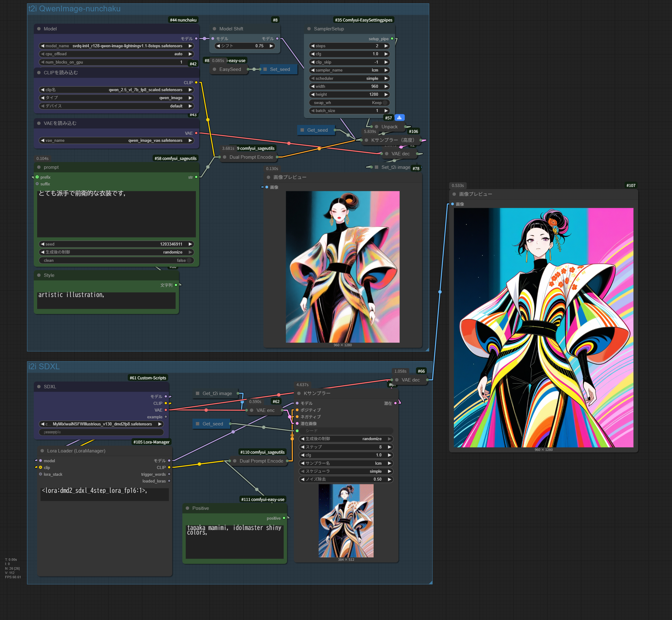Image resolution: width=672 pixels, height=620 pixels.
Task: Open the sampler_name lcm dropdown
Action: (x=349, y=70)
